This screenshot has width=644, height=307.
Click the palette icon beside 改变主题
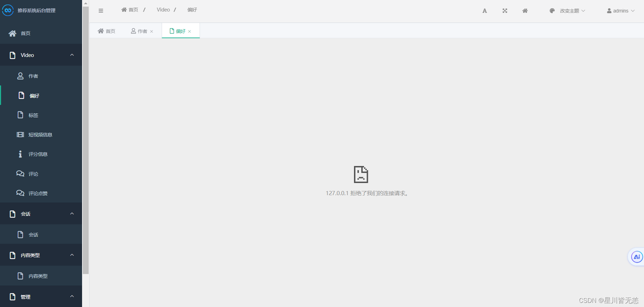552,11
